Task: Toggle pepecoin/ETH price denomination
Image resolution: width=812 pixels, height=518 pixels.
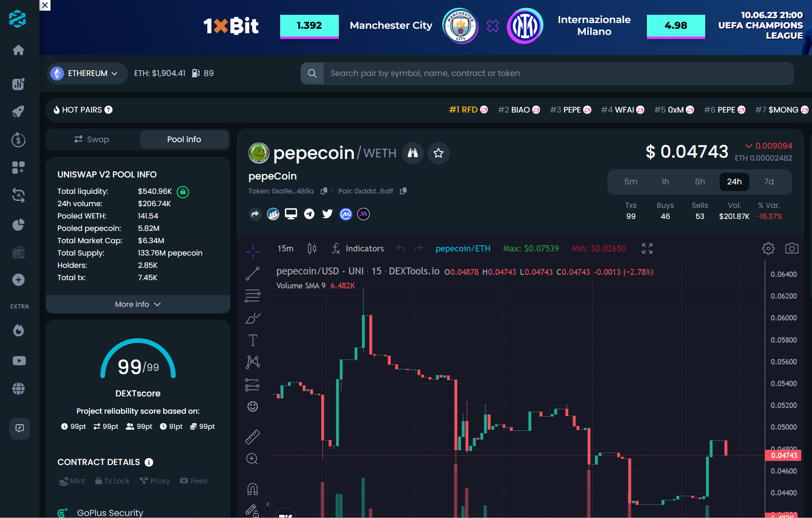Action: (x=463, y=249)
